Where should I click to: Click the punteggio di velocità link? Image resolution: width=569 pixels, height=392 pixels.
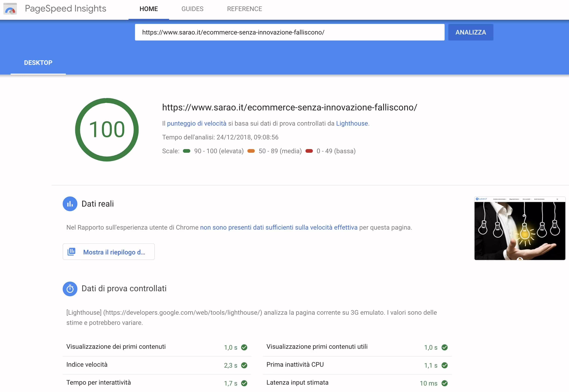pyautogui.click(x=197, y=123)
